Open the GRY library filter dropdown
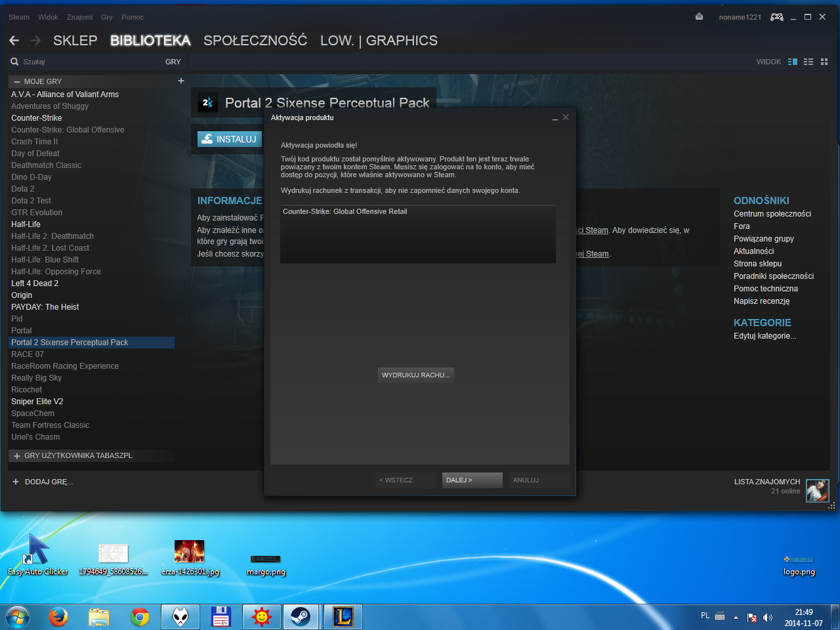The width and height of the screenshot is (840, 630). [173, 62]
